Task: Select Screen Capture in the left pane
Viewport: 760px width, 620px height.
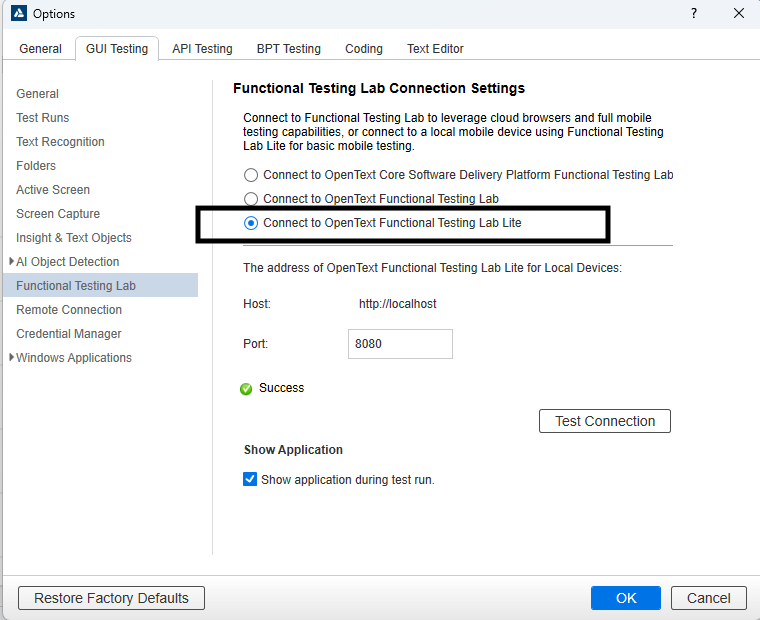Action: (x=58, y=214)
